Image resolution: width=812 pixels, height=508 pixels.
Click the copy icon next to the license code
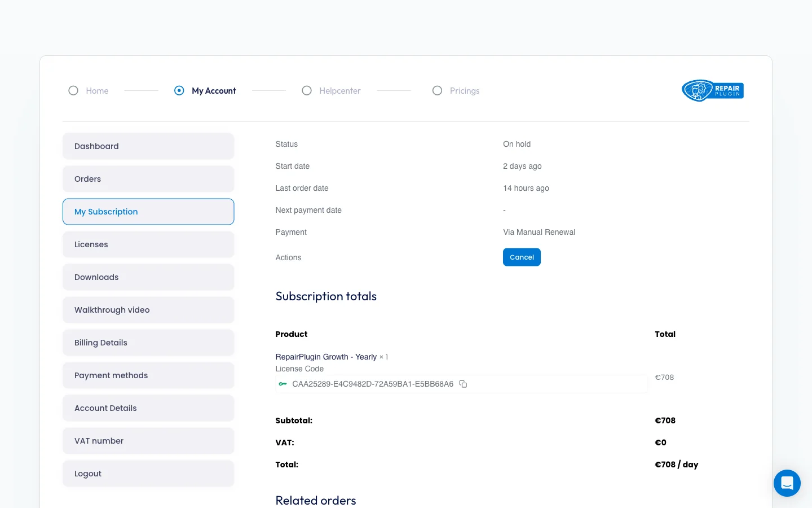[463, 384]
